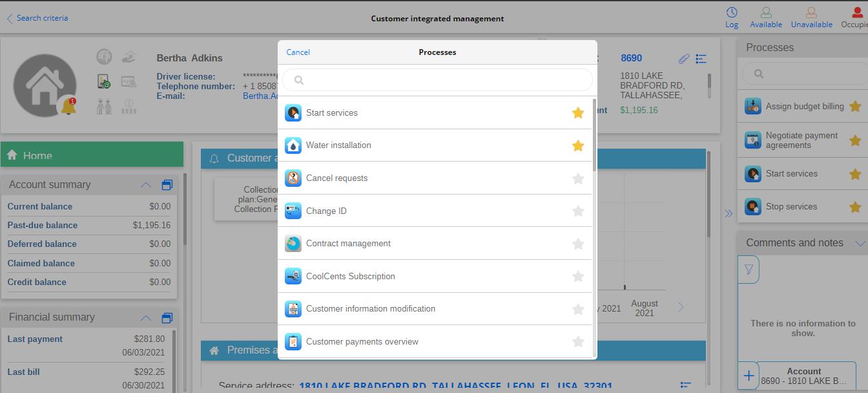
Task: Unfavorite Stop services star in sidebar
Action: click(855, 207)
